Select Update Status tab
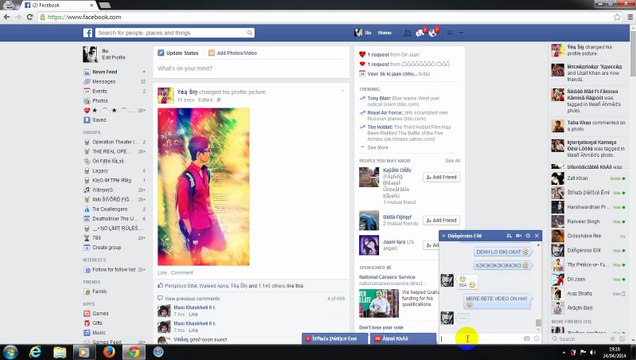 point(178,53)
